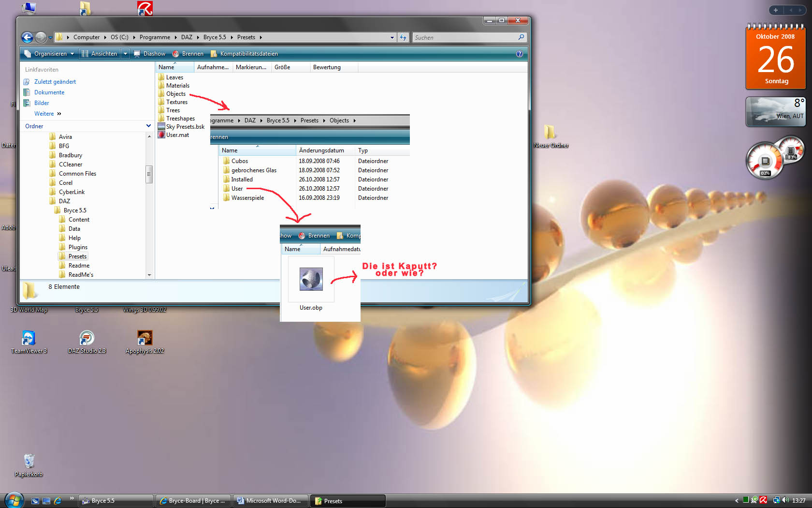Click Brennen in the Explorer toolbar
The width and height of the screenshot is (812, 508).
pos(188,54)
